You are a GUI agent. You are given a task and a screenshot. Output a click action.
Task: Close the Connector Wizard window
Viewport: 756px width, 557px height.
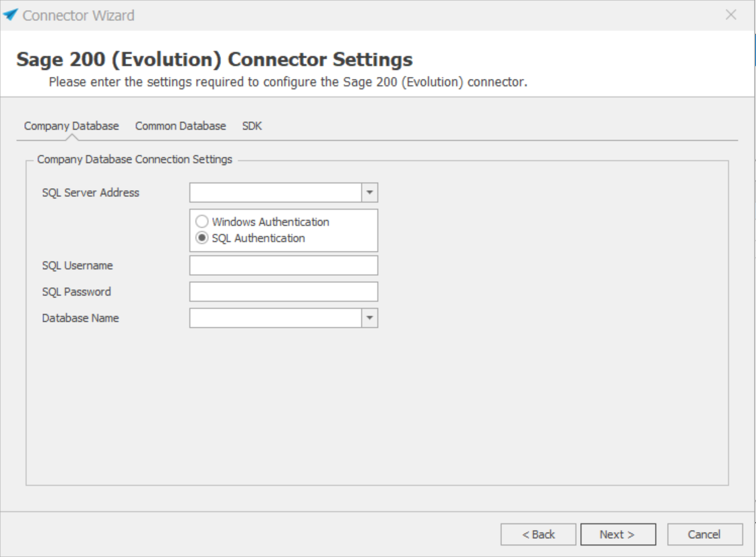pyautogui.click(x=731, y=15)
